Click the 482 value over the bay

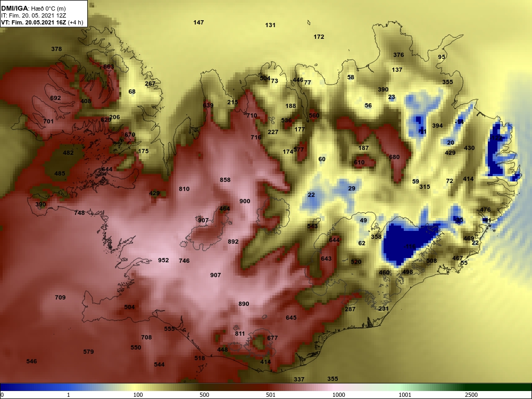pos(68,153)
